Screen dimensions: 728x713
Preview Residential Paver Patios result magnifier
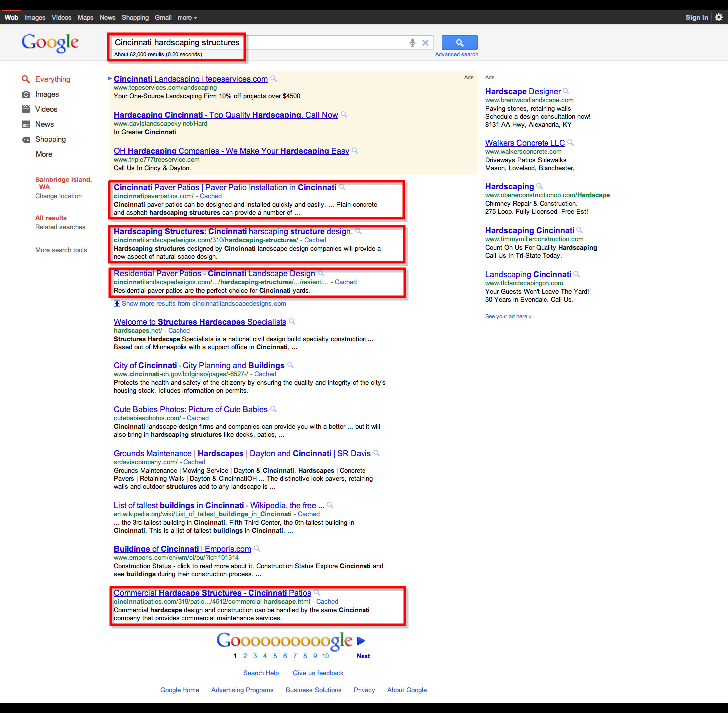321,273
